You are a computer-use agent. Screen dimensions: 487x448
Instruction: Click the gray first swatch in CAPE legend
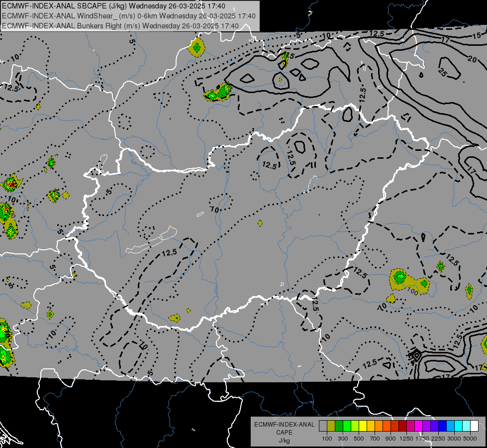[x=323, y=426]
